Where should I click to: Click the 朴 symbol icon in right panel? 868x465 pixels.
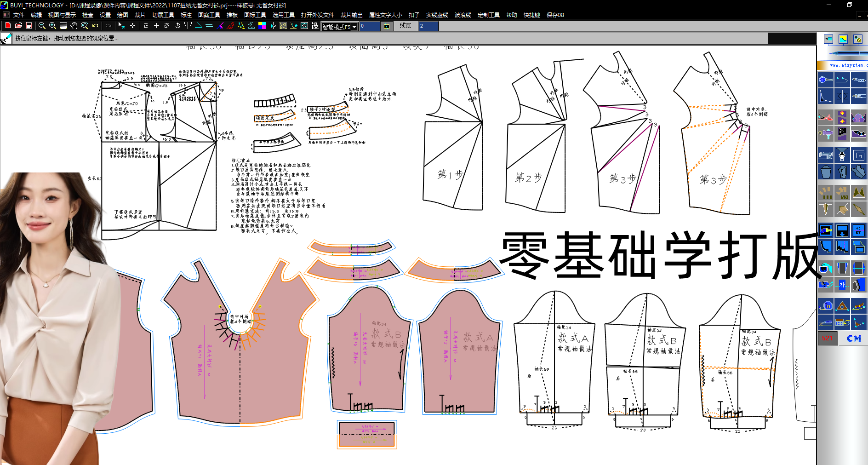coord(842,285)
